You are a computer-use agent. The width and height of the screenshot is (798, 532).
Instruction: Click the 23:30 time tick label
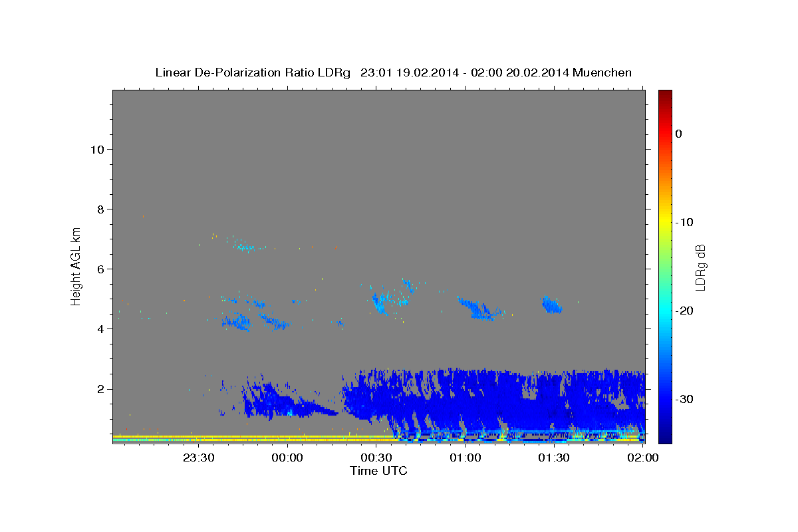pyautogui.click(x=199, y=458)
